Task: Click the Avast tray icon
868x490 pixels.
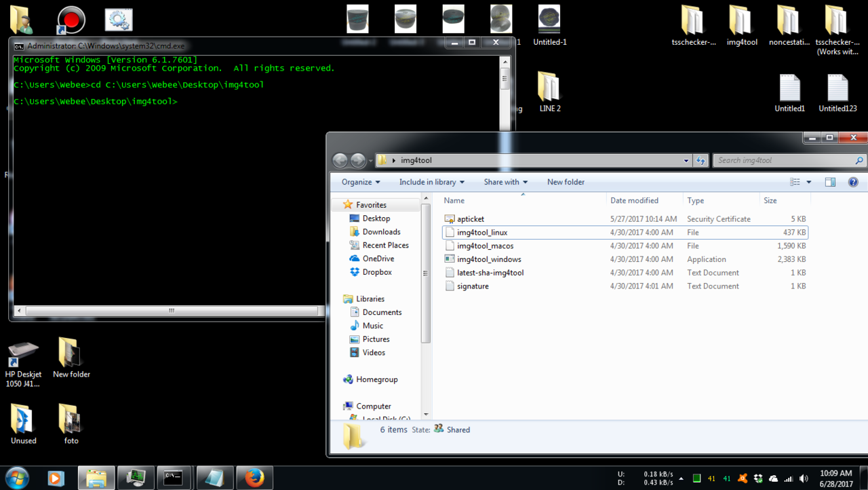Action: coord(743,478)
